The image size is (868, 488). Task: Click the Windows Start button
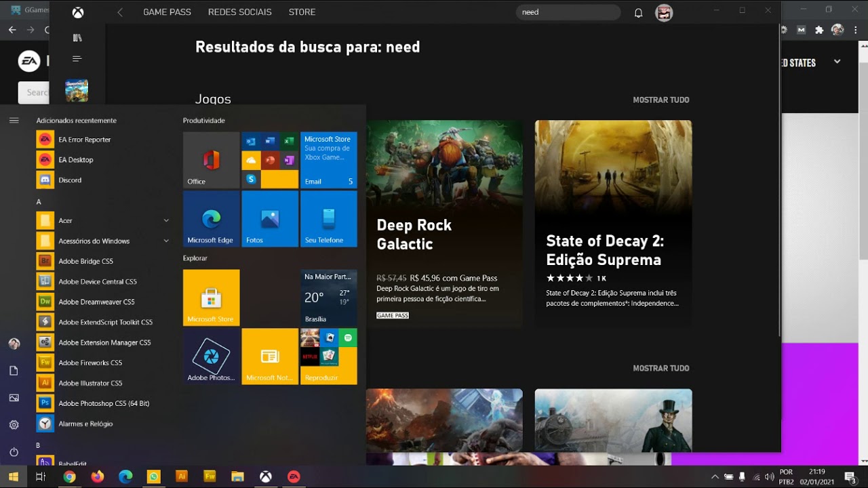click(x=14, y=476)
